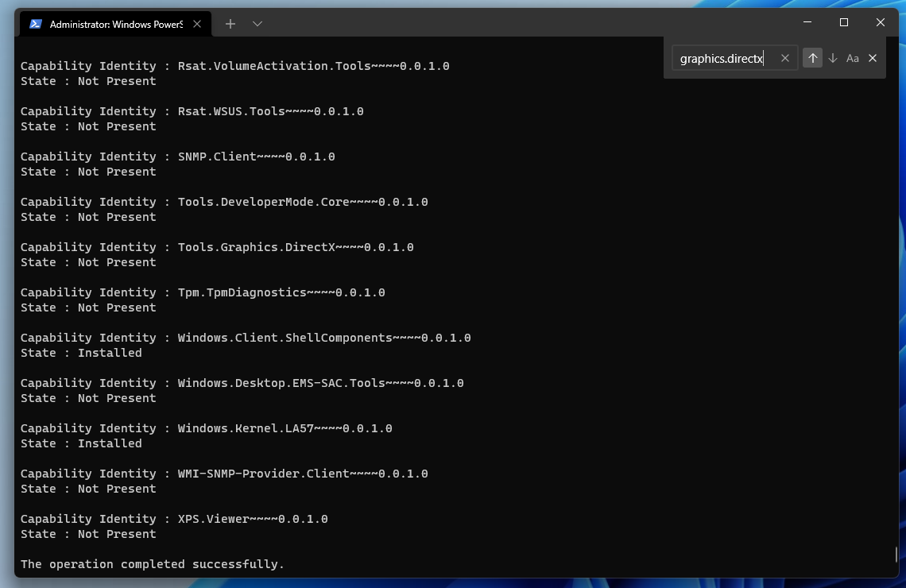Find previous match with up arrow
Viewport: 906px width, 588px height.
812,58
